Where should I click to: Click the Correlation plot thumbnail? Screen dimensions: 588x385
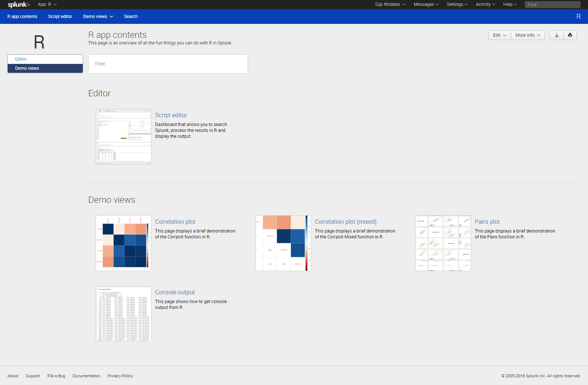point(123,243)
